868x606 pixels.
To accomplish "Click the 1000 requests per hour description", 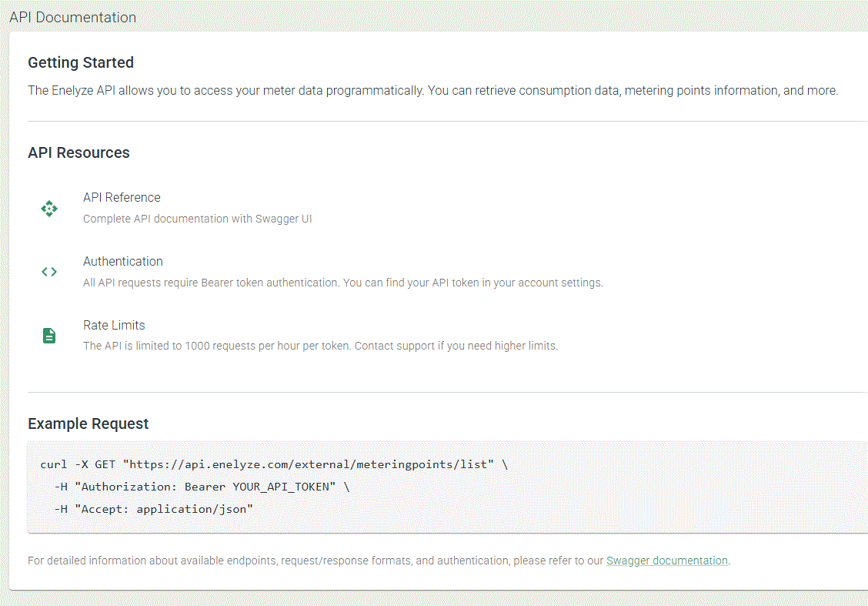I will click(321, 346).
